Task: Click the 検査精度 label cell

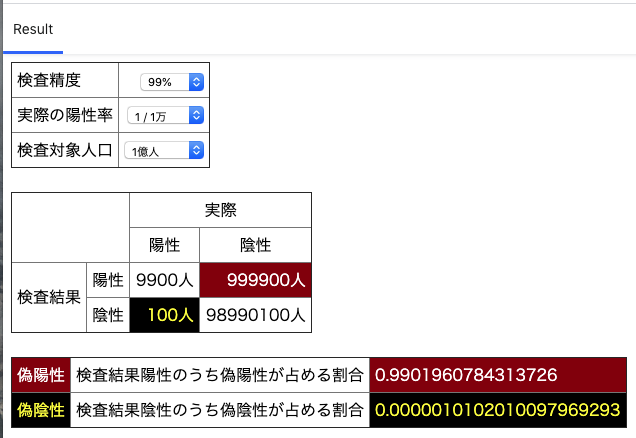Action: tap(65, 80)
